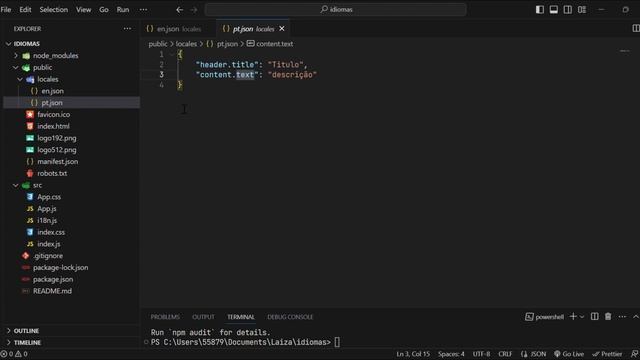Split the terminal panel

[595, 317]
